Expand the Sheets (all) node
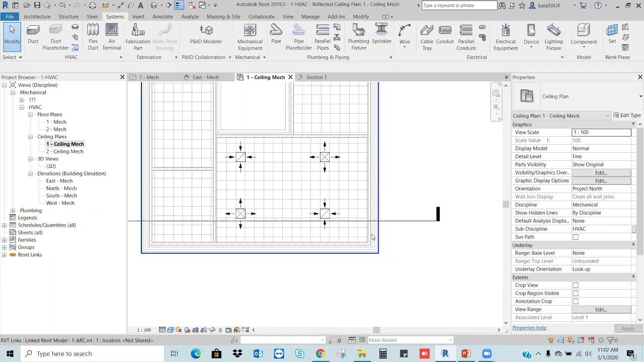Image resolution: width=644 pixels, height=362 pixels. (x=5, y=233)
